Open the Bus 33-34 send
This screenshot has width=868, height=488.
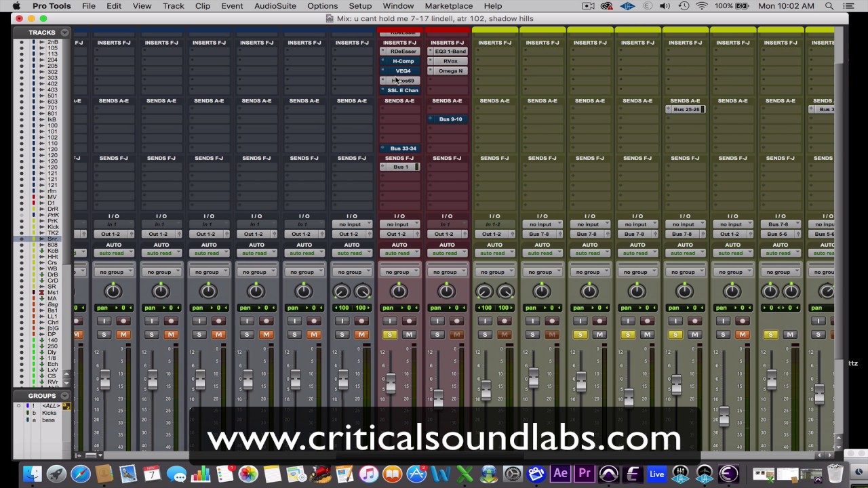[x=403, y=148]
